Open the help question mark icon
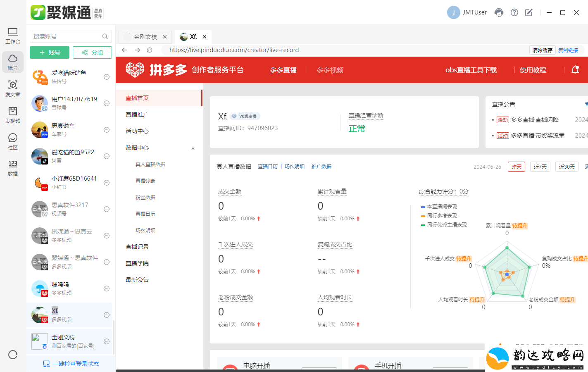This screenshot has height=372, width=588. tap(514, 12)
